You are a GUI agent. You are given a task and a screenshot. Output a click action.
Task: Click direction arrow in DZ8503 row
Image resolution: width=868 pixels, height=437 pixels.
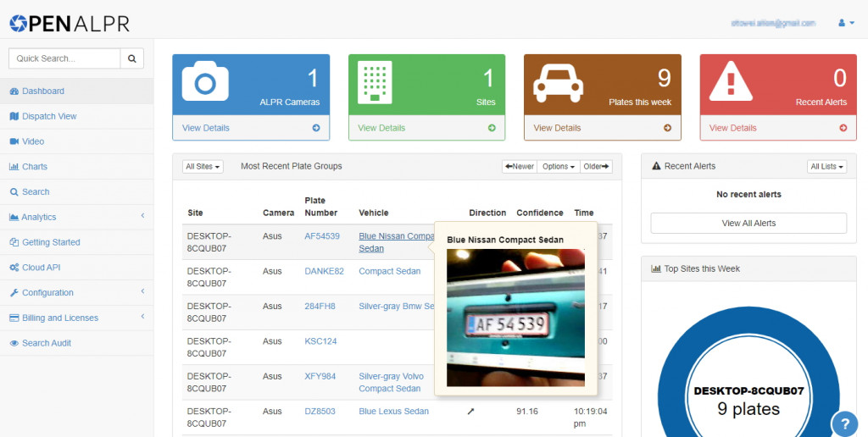[x=471, y=412]
